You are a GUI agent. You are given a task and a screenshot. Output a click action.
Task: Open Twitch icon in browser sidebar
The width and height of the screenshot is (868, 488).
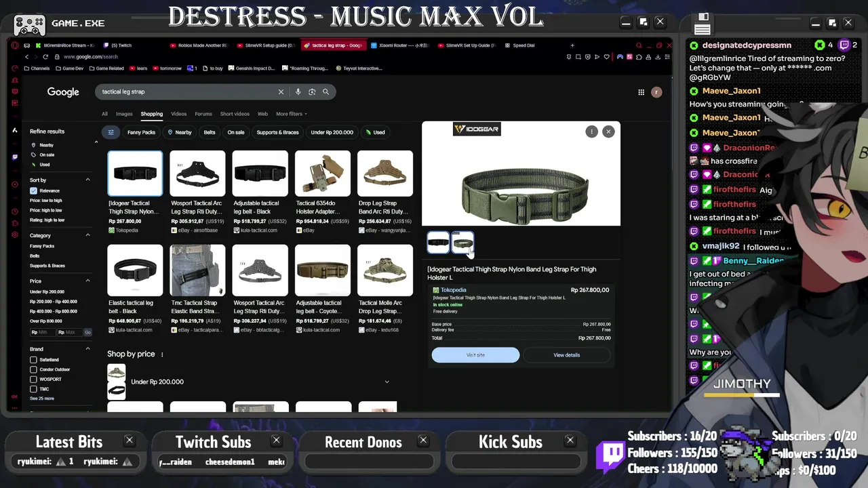(15, 157)
